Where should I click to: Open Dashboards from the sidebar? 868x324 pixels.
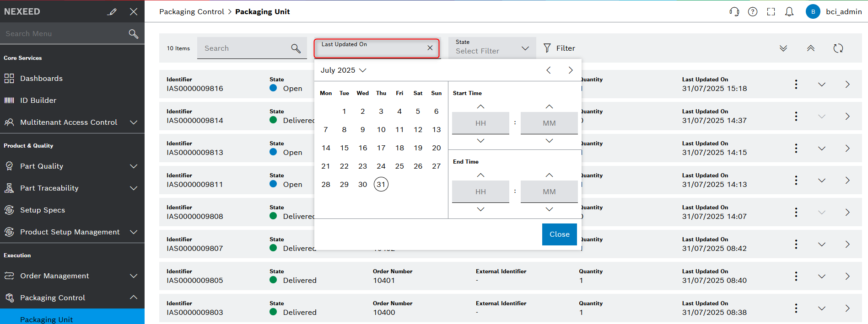pyautogui.click(x=41, y=79)
